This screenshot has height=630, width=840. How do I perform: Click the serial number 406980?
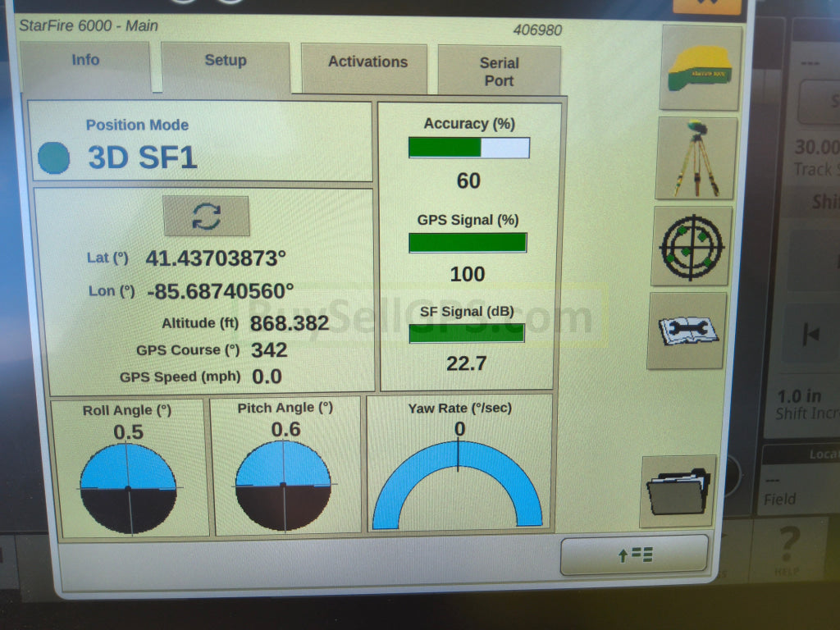(x=537, y=30)
